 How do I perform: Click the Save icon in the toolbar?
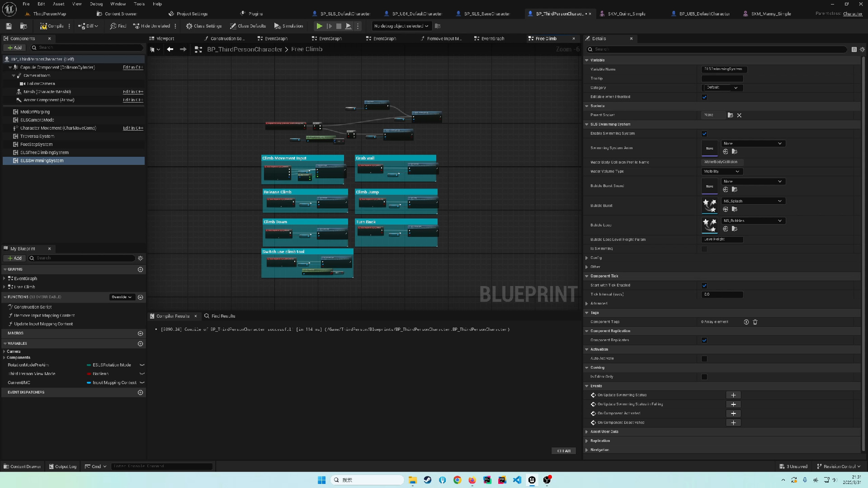click(x=9, y=26)
